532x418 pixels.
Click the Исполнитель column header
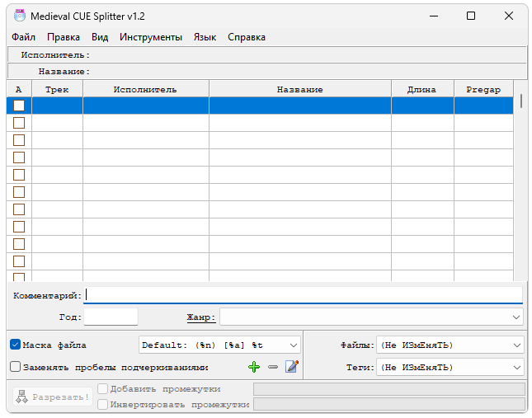tap(145, 90)
